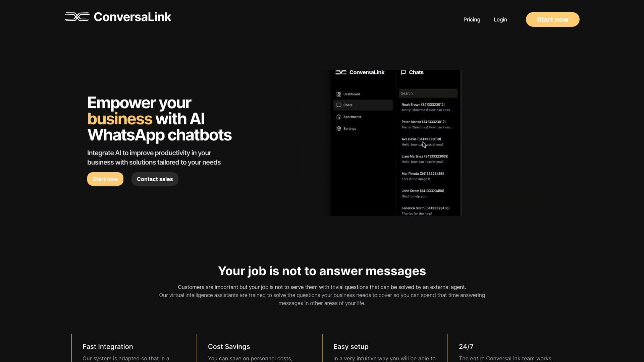The image size is (644, 362).
Task: Open Apartments via the house icon
Action: tap(339, 117)
